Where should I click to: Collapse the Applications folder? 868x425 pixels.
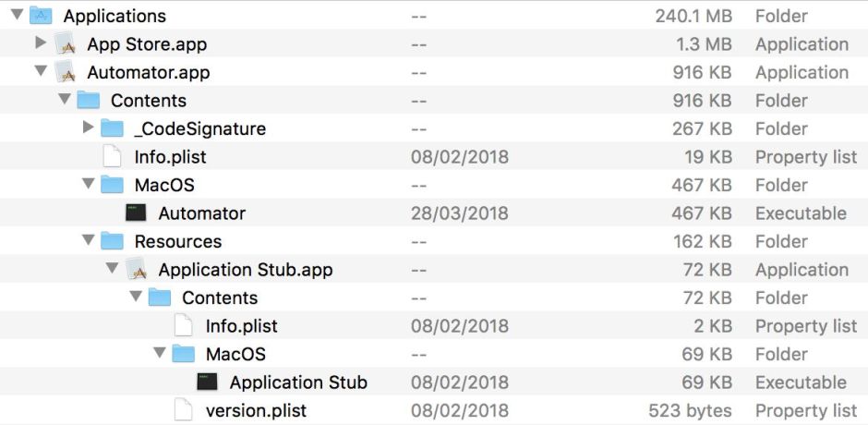17,16
